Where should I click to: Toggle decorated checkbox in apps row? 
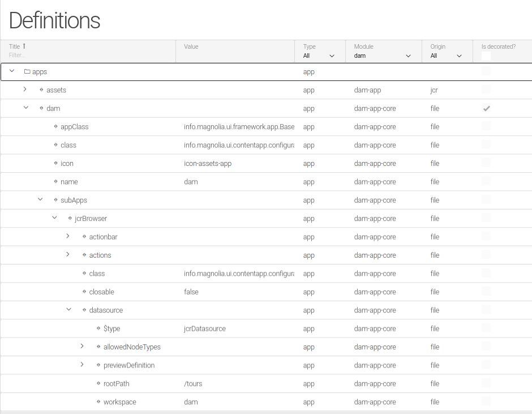(x=486, y=71)
